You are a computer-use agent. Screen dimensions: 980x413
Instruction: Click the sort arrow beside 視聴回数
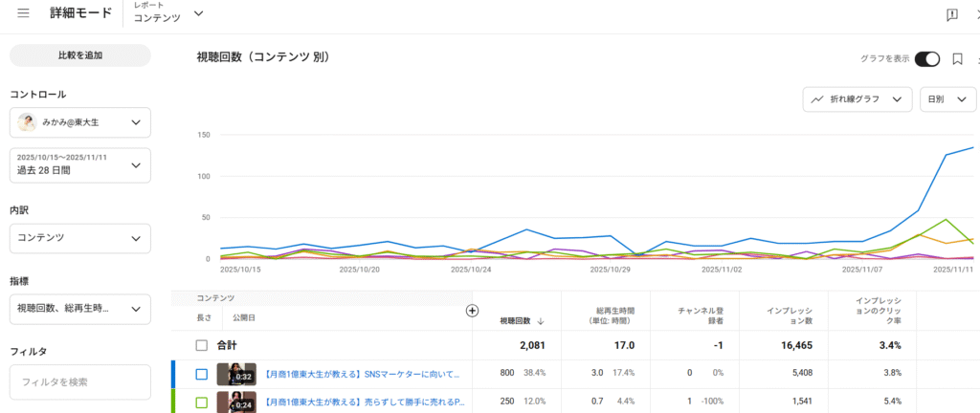541,321
